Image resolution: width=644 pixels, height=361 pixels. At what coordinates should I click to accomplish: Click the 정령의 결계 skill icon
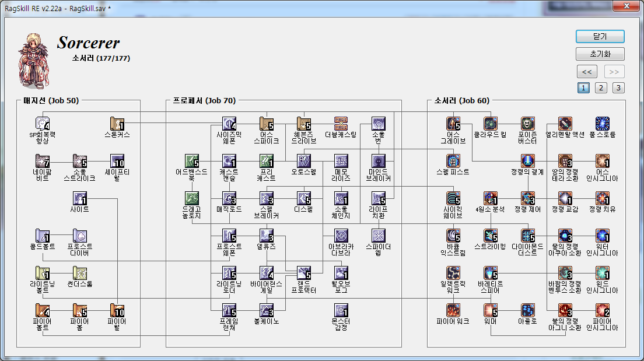click(528, 161)
